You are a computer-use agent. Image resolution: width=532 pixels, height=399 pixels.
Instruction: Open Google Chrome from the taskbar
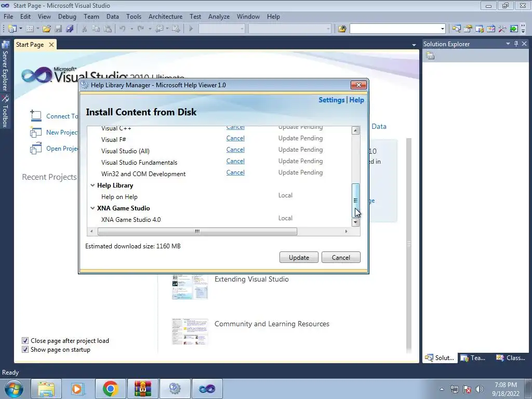(x=110, y=389)
